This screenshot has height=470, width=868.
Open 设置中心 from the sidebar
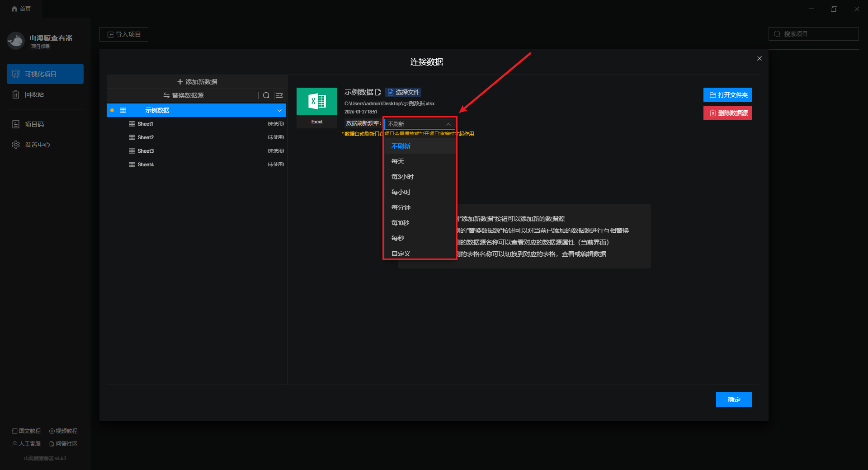pyautogui.click(x=37, y=145)
